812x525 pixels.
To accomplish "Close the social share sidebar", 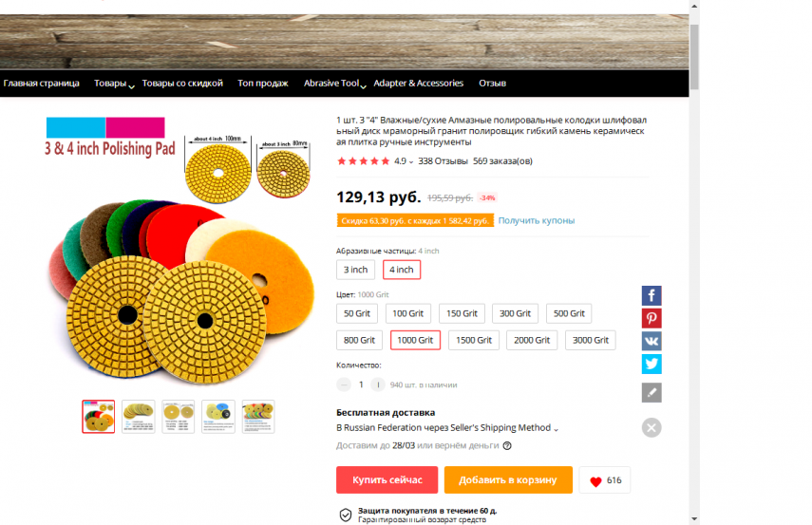I will coord(651,427).
